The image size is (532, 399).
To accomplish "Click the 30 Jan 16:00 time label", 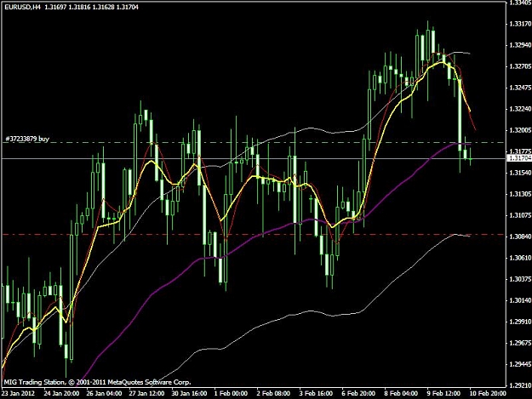I will click(x=189, y=394).
